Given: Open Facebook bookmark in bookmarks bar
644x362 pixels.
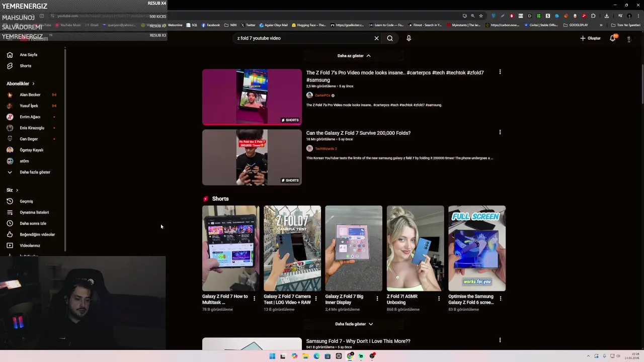Looking at the screenshot, I should pos(210,25).
